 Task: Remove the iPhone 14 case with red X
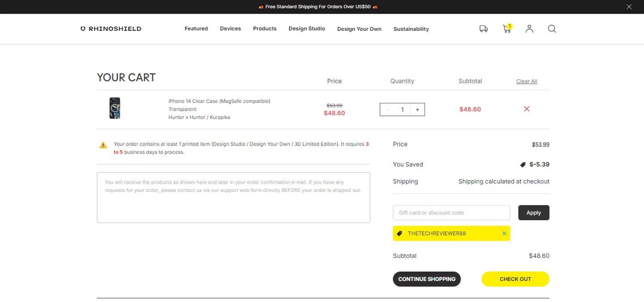[x=527, y=109]
